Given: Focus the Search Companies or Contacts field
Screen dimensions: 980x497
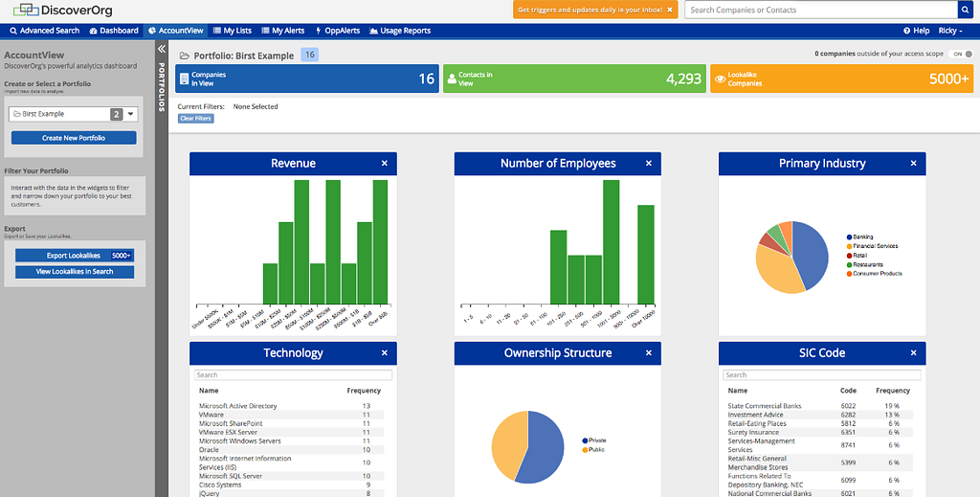Looking at the screenshot, I should click(x=820, y=10).
